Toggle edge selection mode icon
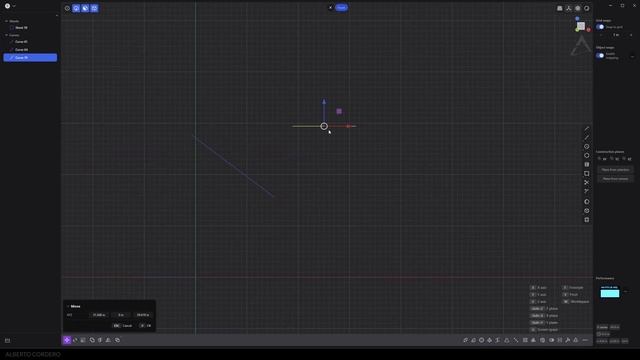Image resolution: width=640 pixels, height=360 pixels. (x=76, y=8)
